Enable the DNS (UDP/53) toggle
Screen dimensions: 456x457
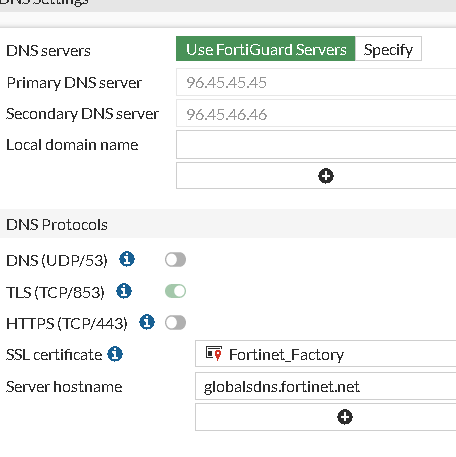click(x=175, y=260)
